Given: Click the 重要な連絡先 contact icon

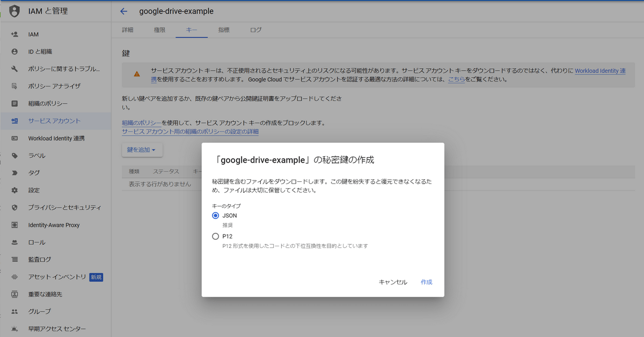Looking at the screenshot, I should 14,294.
